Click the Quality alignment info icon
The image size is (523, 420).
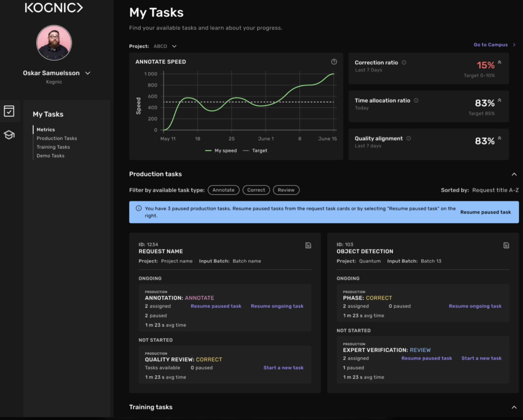pos(409,138)
